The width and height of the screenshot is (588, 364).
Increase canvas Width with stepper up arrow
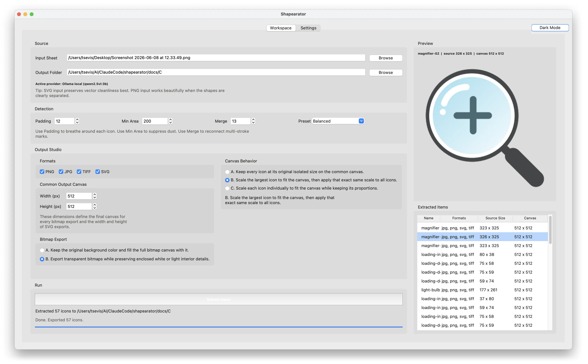(95, 194)
